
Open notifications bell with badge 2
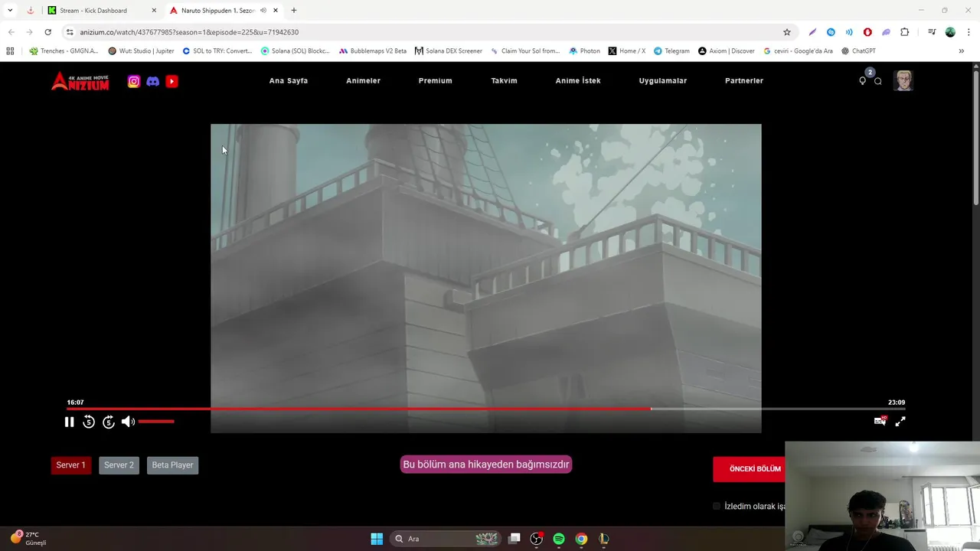point(864,80)
